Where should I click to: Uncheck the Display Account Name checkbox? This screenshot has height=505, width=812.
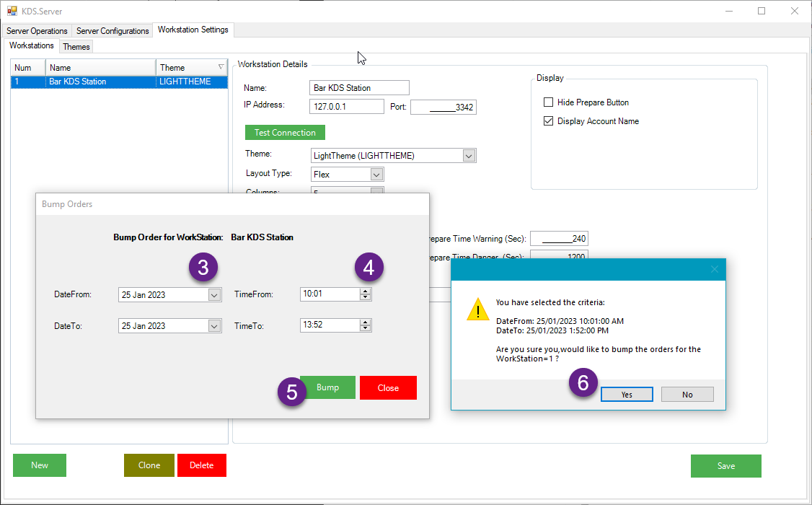549,121
